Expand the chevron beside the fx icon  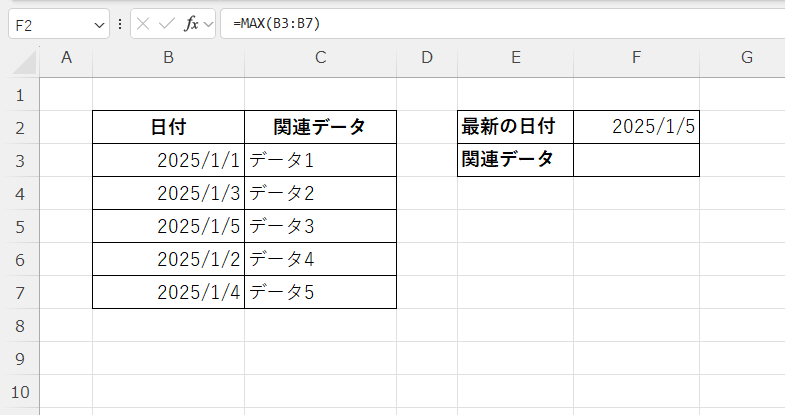[209, 23]
